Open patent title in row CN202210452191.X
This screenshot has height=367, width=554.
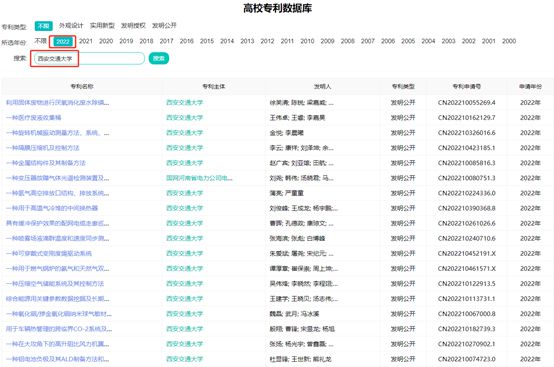[49, 254]
